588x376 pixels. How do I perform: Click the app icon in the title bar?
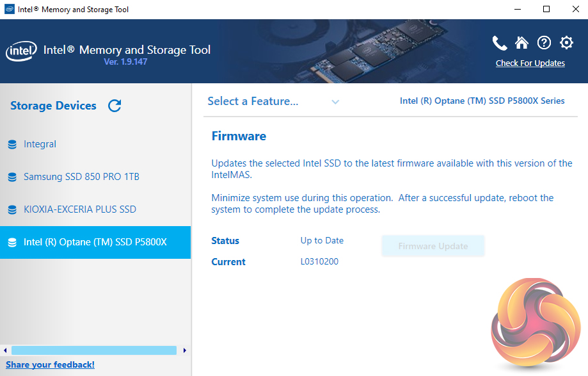[x=10, y=9]
